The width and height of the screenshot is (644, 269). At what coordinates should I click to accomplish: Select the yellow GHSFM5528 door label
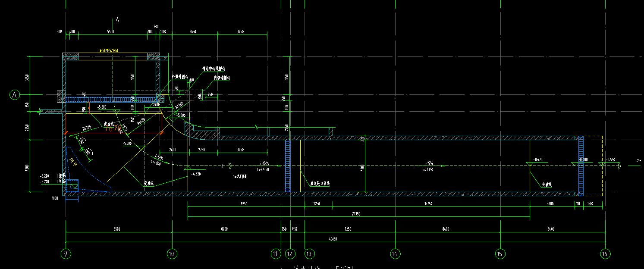(x=109, y=50)
